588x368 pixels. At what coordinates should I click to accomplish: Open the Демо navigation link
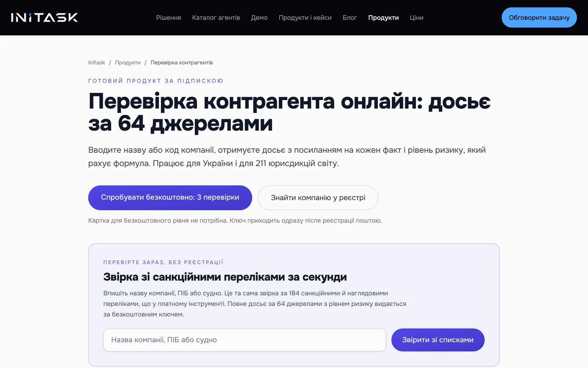(x=259, y=18)
